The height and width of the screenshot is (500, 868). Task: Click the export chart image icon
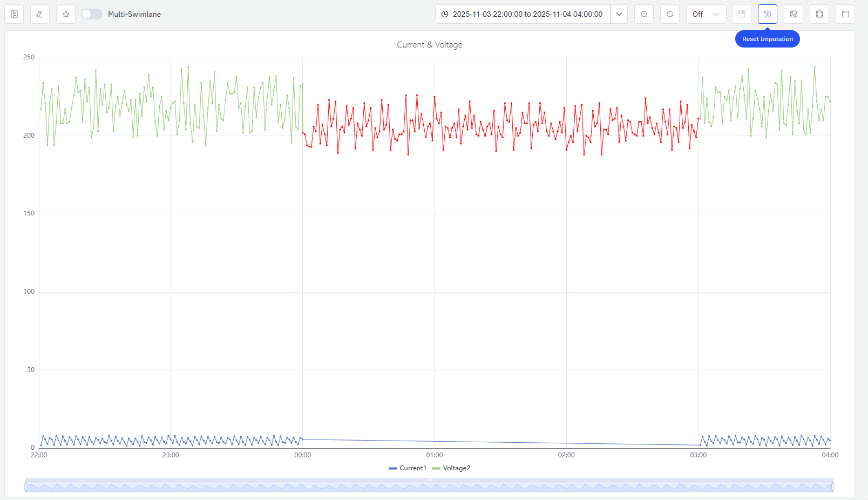coord(794,14)
